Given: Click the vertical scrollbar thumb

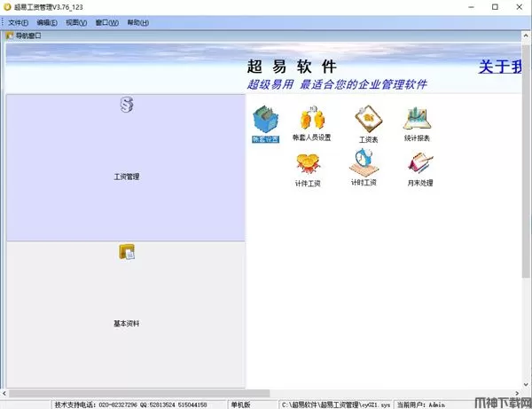Looking at the screenshot, I should pos(526,161).
